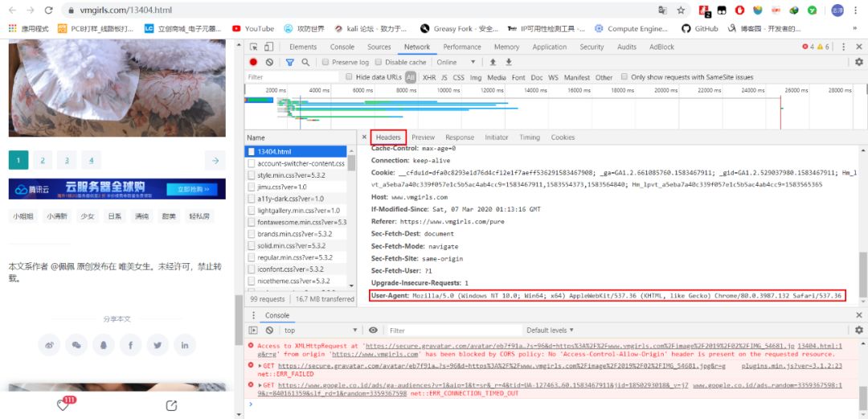Open the Cookies tab of the request
The width and height of the screenshot is (868, 419).
(563, 137)
